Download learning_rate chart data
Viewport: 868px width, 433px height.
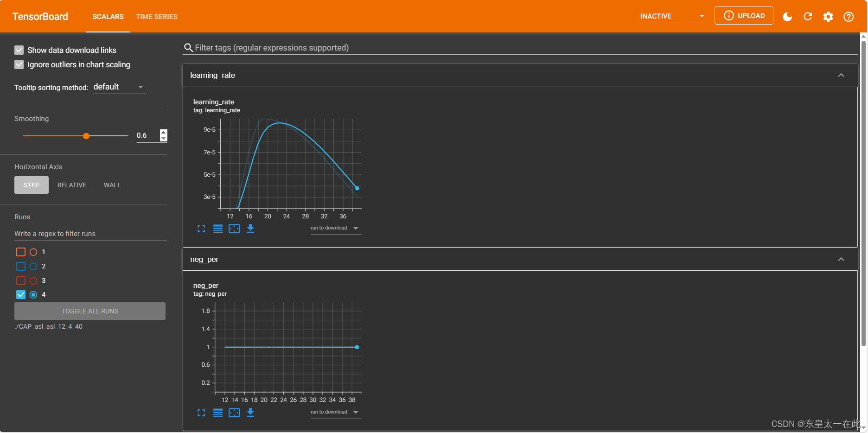coord(250,229)
